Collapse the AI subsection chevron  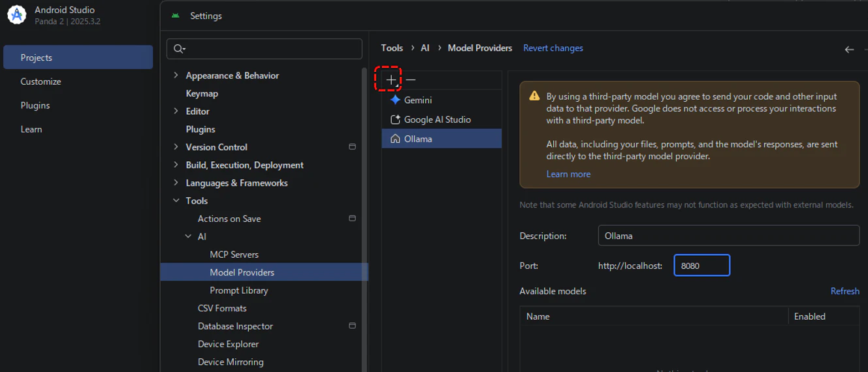pos(188,236)
